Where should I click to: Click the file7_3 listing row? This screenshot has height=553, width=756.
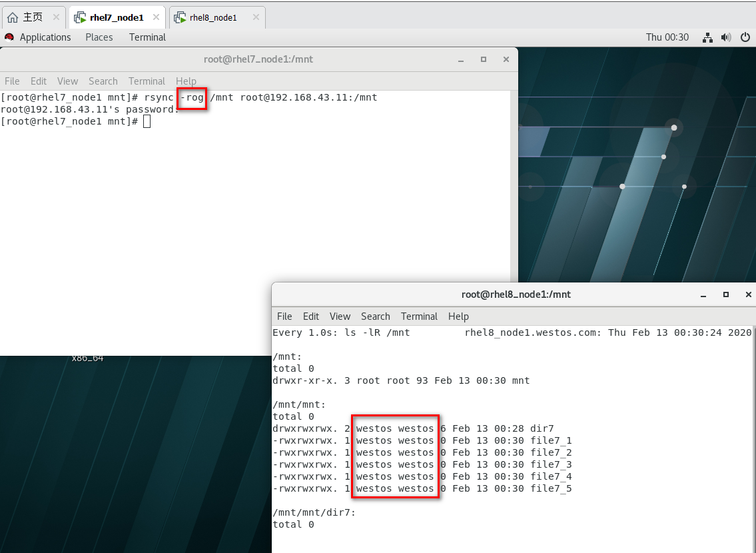point(422,465)
